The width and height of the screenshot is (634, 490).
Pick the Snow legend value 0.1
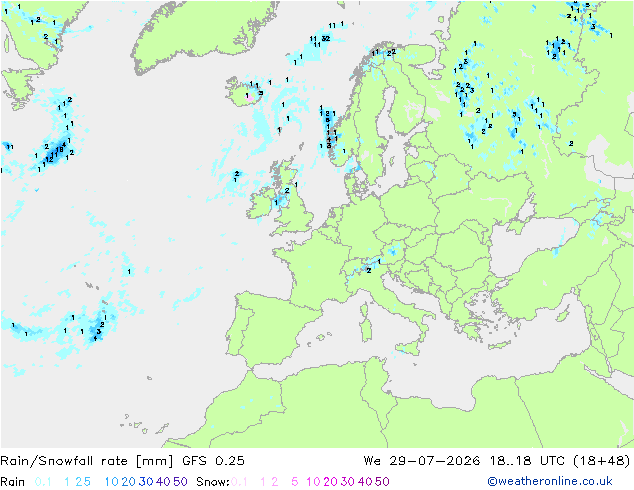(239, 482)
